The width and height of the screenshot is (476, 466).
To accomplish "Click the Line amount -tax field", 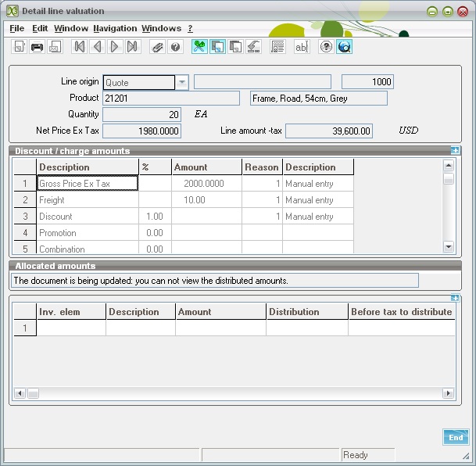I will tap(329, 131).
